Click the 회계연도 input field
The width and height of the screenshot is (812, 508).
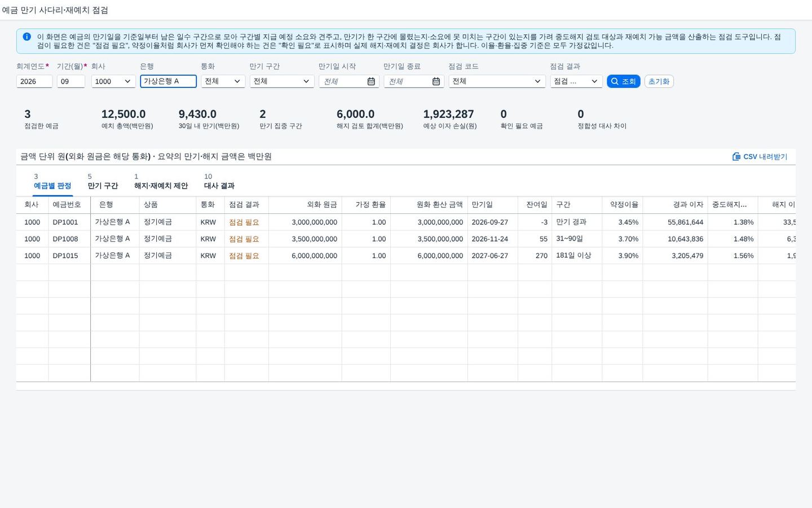(34, 81)
